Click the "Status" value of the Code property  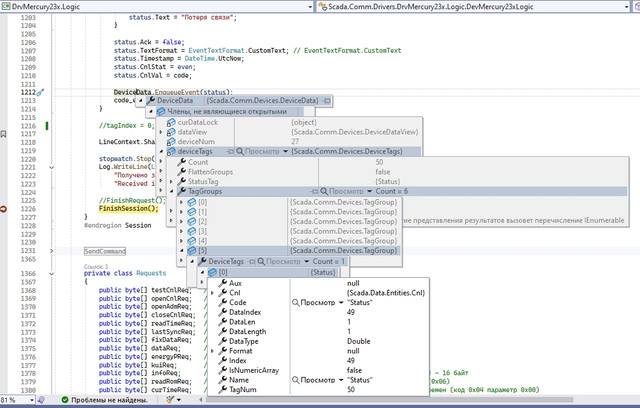[x=360, y=303]
